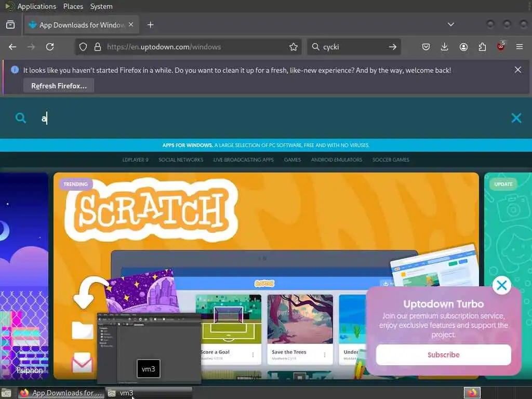532x399 pixels.
Task: Dismiss the Firefox refresh notification bar
Action: [518, 70]
